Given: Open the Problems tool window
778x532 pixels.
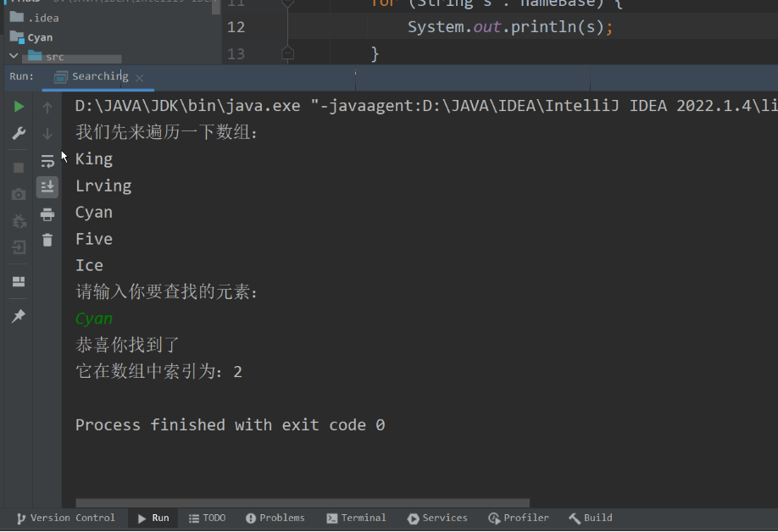Looking at the screenshot, I should click(x=275, y=518).
